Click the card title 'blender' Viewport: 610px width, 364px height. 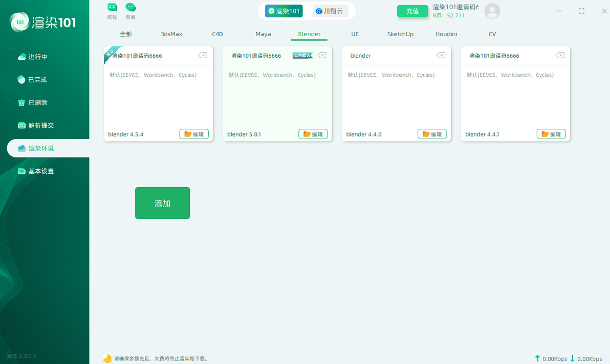point(360,56)
